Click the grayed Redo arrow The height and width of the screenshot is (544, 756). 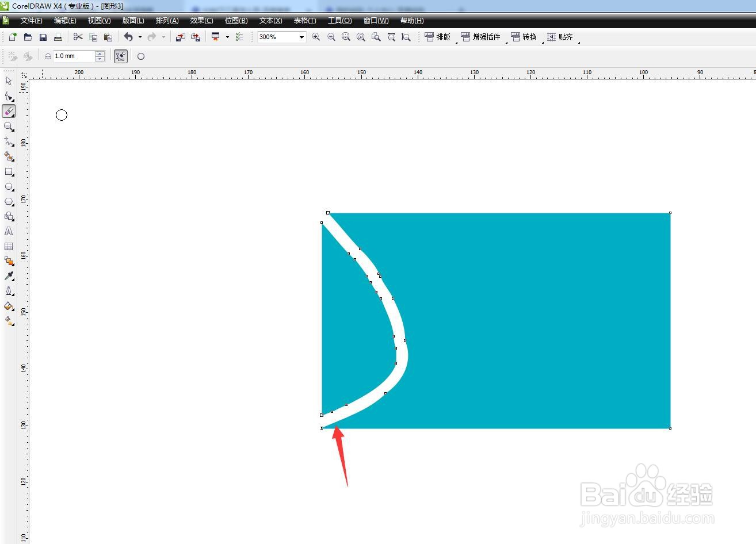152,37
